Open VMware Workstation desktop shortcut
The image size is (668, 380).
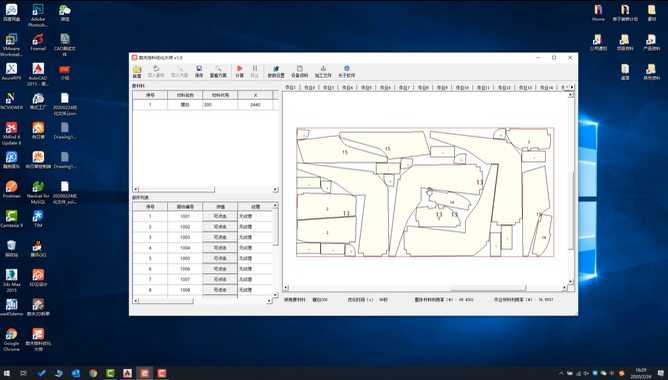pos(12,45)
